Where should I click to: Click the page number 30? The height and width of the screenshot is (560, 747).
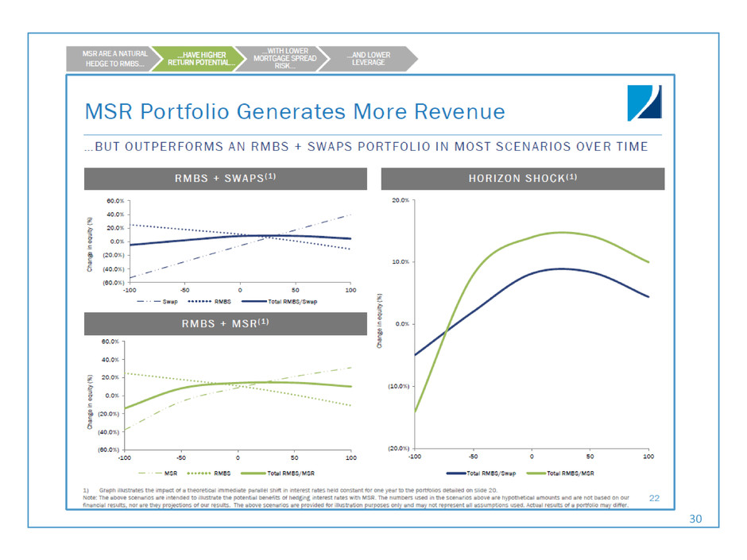tap(695, 518)
